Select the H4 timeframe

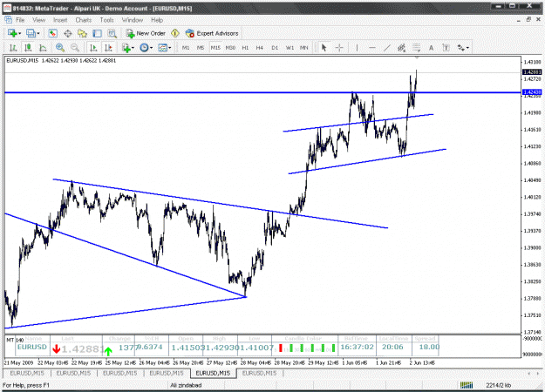tap(260, 48)
